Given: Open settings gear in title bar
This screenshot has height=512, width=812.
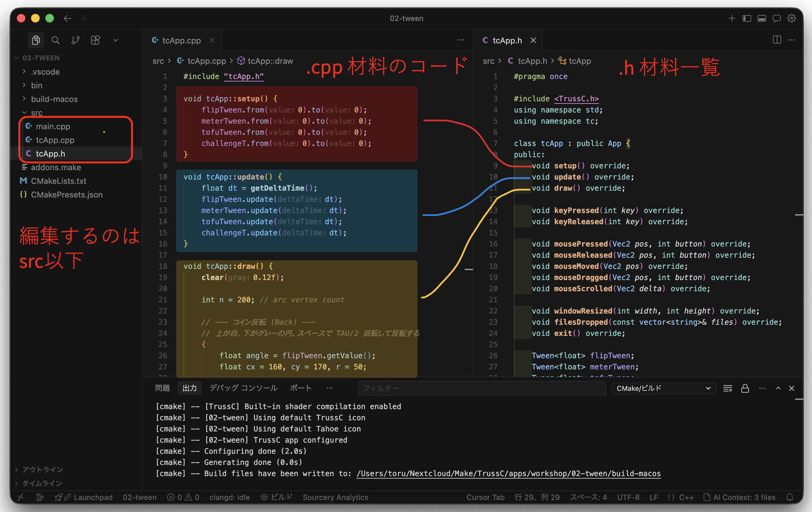Looking at the screenshot, I should point(792,18).
